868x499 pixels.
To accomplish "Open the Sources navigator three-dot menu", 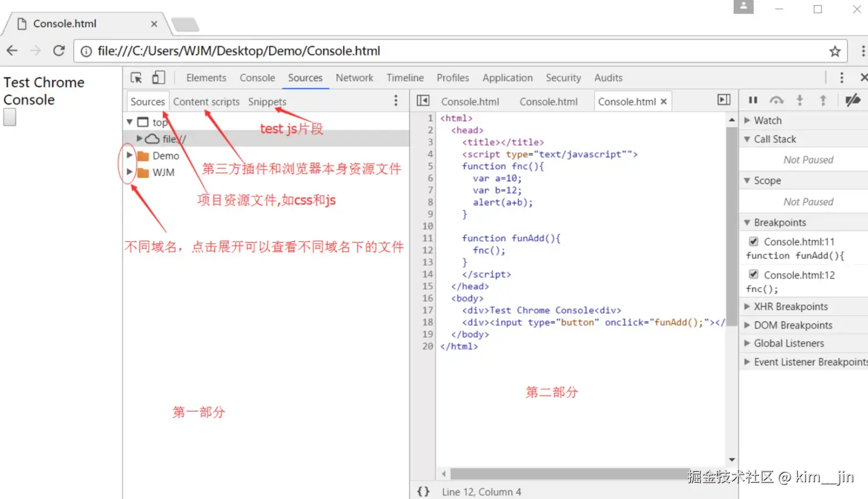I will click(x=396, y=101).
